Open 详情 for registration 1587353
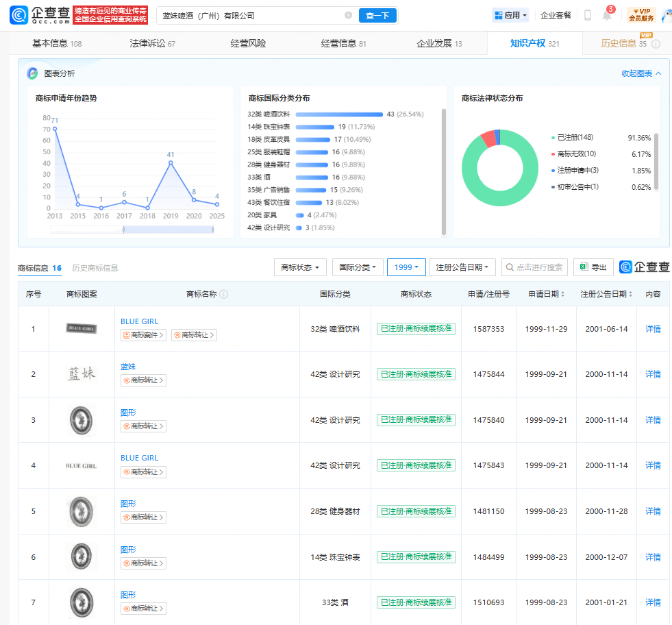This screenshot has height=625, width=672. tap(653, 329)
